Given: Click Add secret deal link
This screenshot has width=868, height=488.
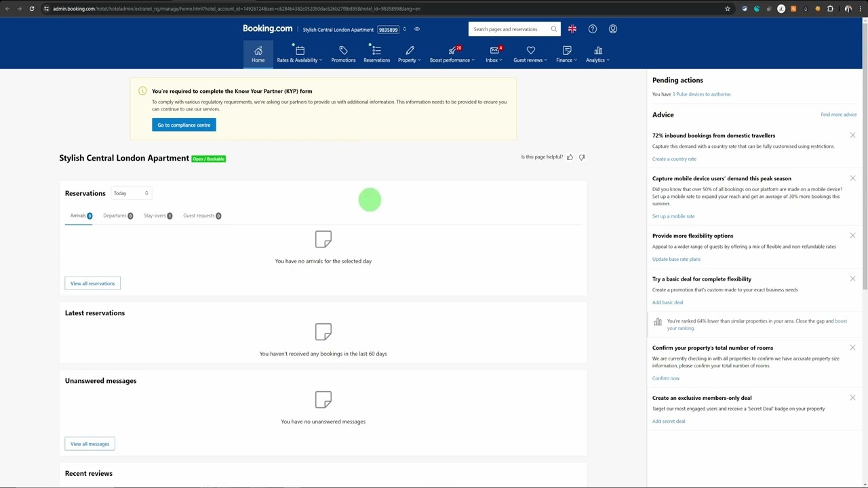Looking at the screenshot, I should [x=669, y=421].
